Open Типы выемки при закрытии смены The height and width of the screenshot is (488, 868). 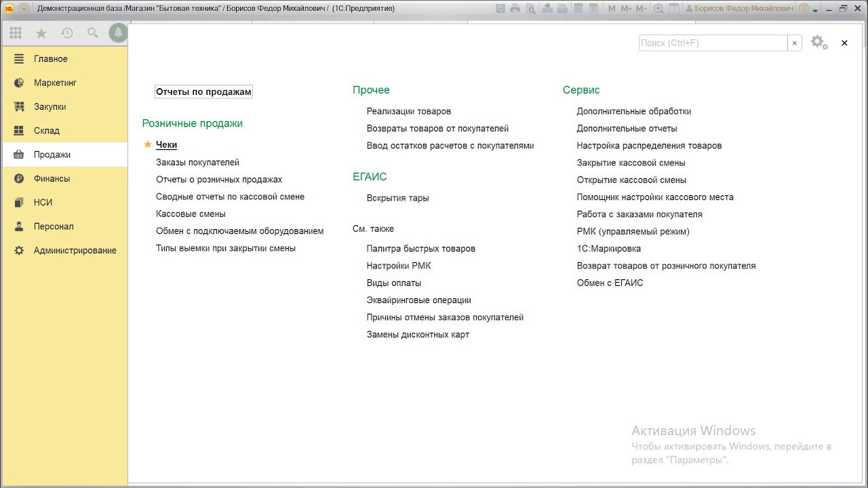[x=226, y=248]
